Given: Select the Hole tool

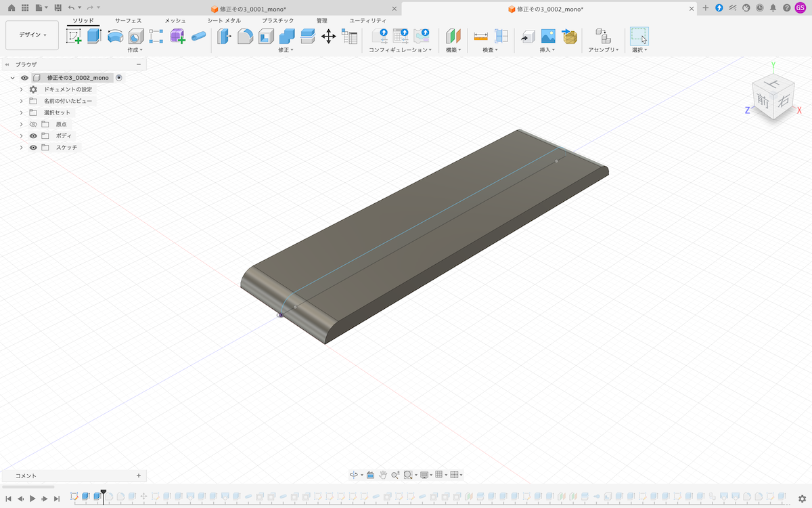Looking at the screenshot, I should tap(136, 37).
